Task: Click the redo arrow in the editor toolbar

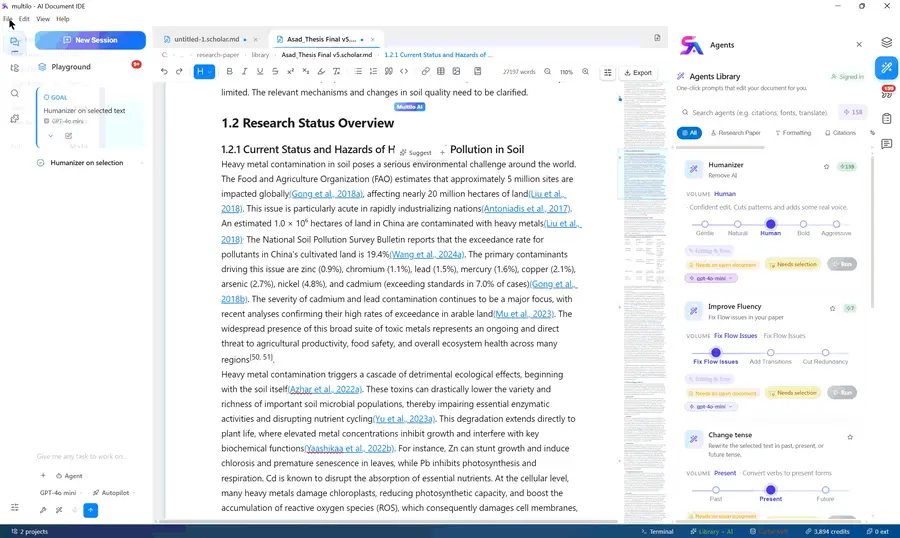Action: click(x=179, y=72)
